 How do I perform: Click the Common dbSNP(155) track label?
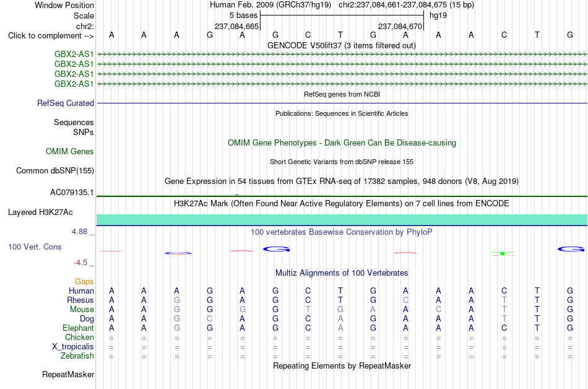click(54, 171)
